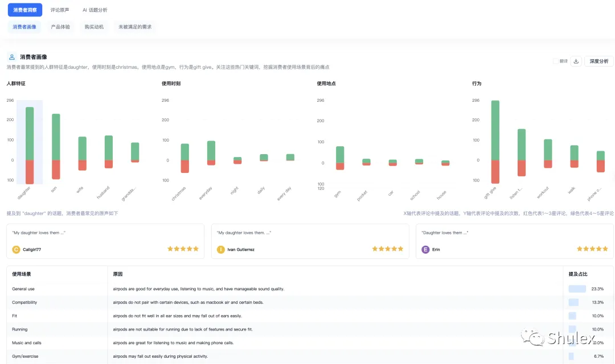The height and width of the screenshot is (364, 615).
Task: Select the son bar in 人群特征 chart
Action: point(56,147)
